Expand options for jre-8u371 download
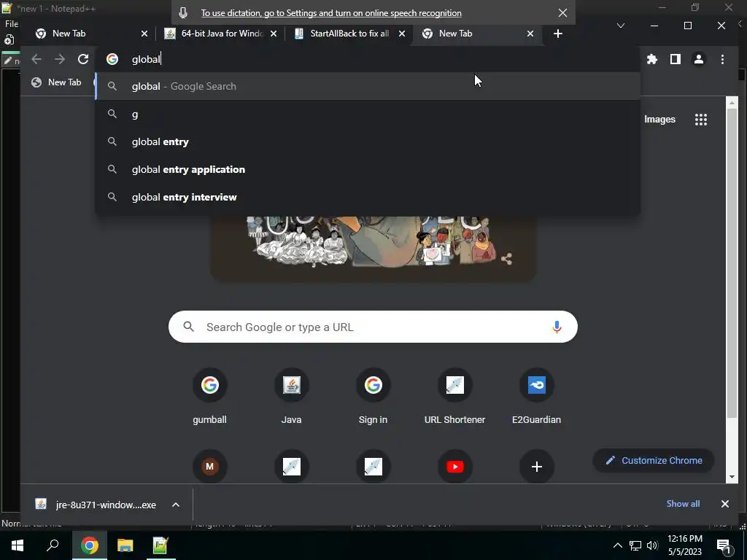The height and width of the screenshot is (560, 747). click(x=175, y=505)
